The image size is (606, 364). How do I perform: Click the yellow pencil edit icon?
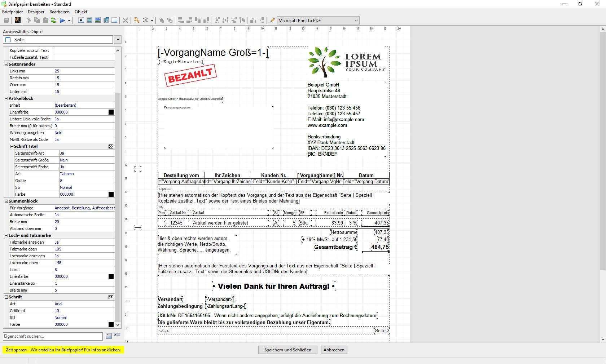(x=272, y=20)
